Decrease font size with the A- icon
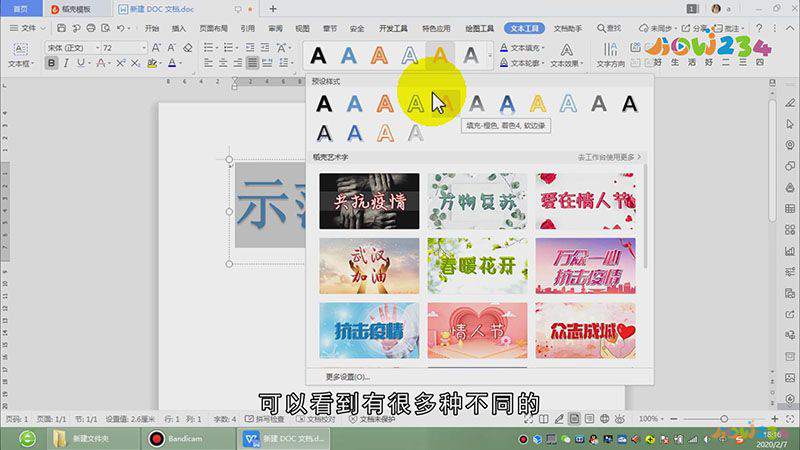Viewport: 800px width, 450px height. tap(172, 47)
